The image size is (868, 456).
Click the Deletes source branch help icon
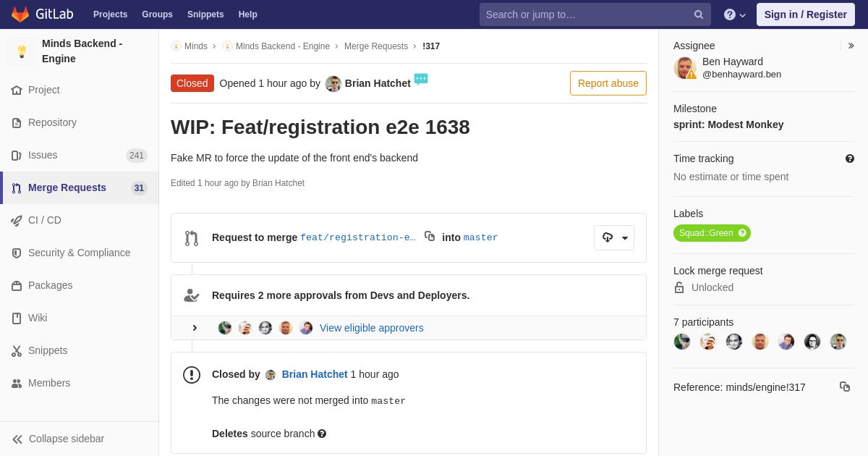point(322,434)
